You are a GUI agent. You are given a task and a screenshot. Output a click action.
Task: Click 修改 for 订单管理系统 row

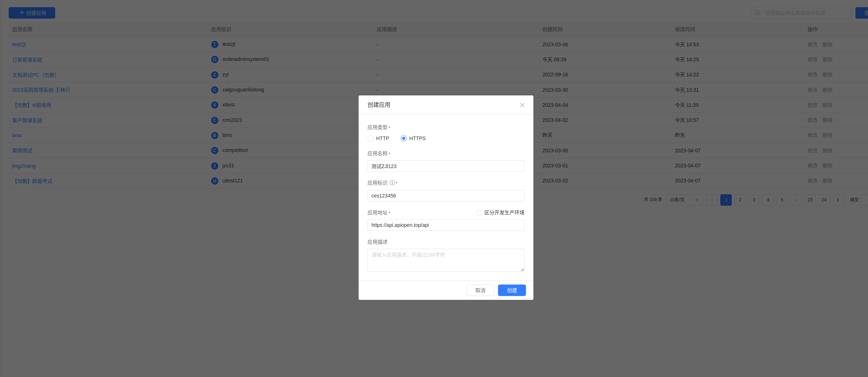coord(812,59)
